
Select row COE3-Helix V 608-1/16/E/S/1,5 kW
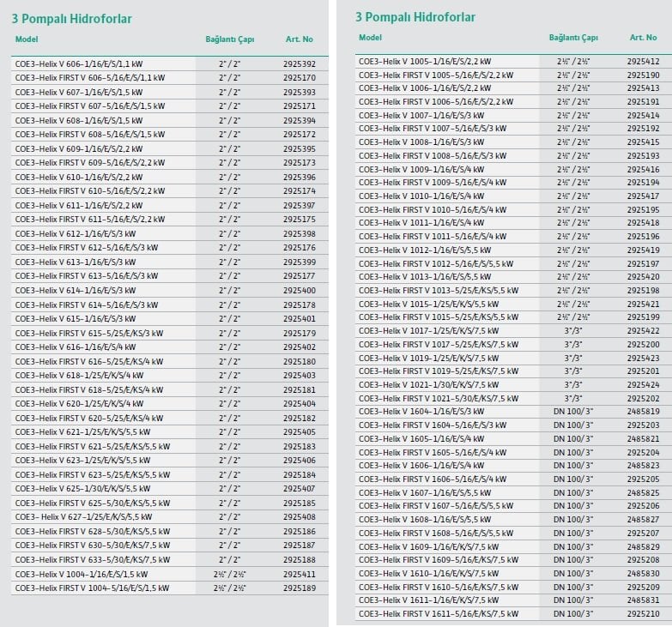tap(170, 120)
